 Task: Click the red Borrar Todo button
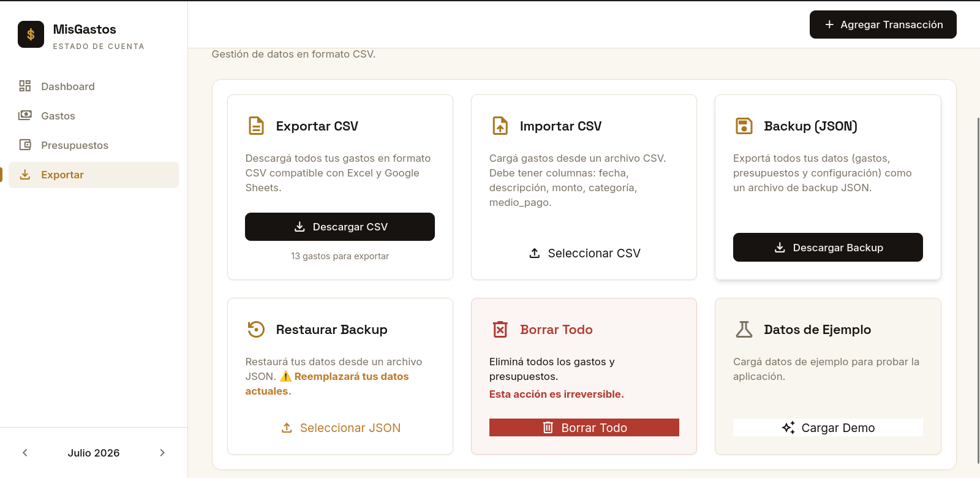pos(584,428)
